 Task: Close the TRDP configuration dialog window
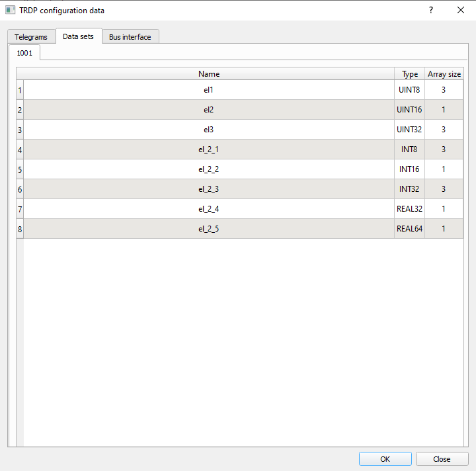pos(461,10)
